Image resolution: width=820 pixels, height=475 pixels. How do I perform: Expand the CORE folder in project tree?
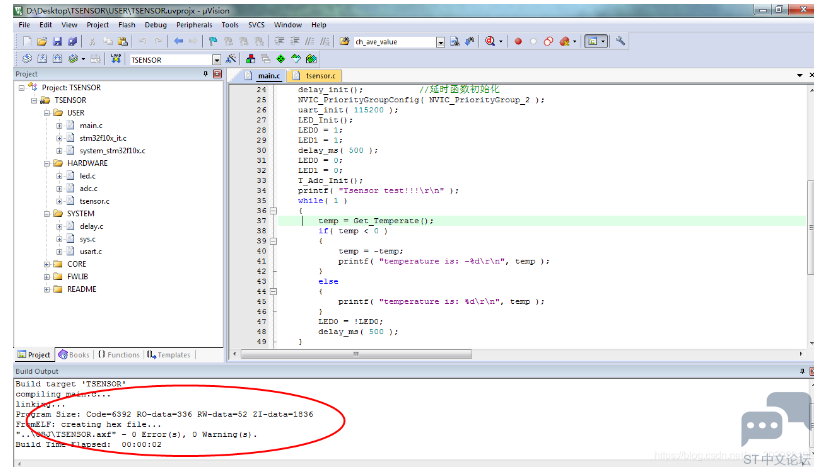pos(47,264)
